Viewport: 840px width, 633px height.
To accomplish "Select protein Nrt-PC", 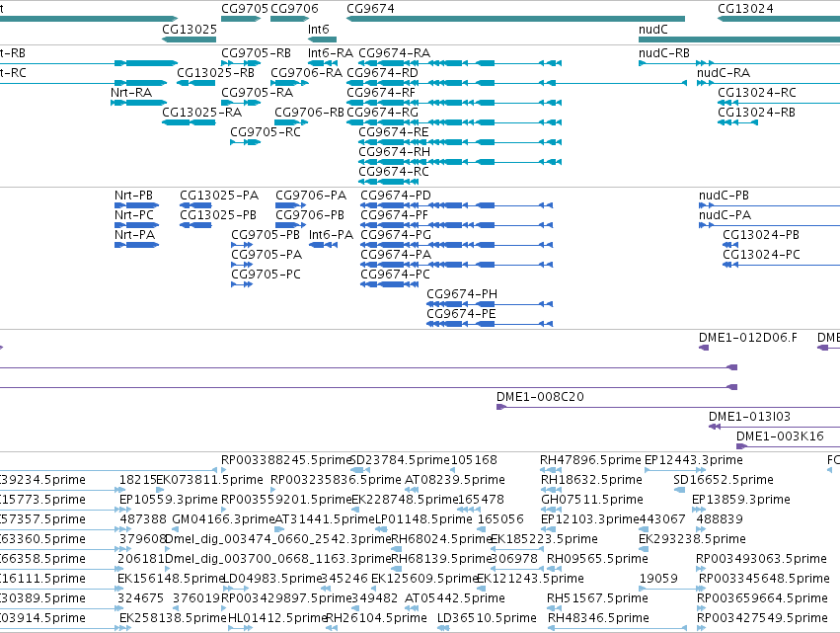I will point(134,215).
